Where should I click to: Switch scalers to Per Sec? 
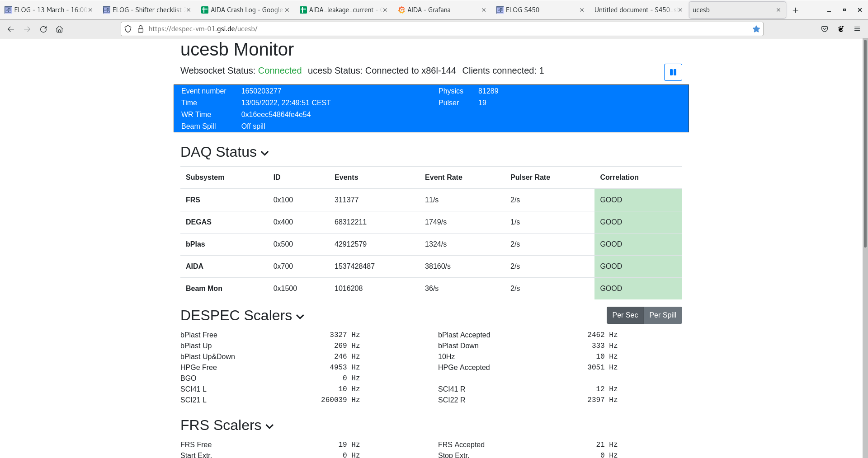[x=625, y=315]
